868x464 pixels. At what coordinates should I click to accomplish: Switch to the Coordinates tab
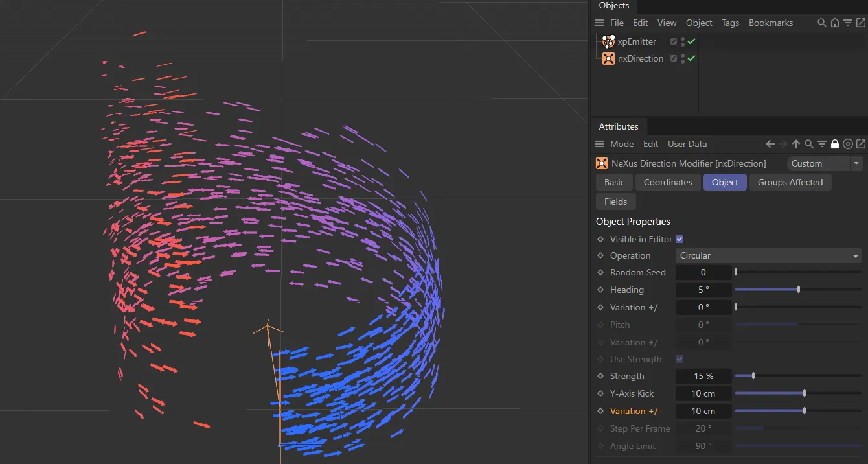(x=668, y=182)
